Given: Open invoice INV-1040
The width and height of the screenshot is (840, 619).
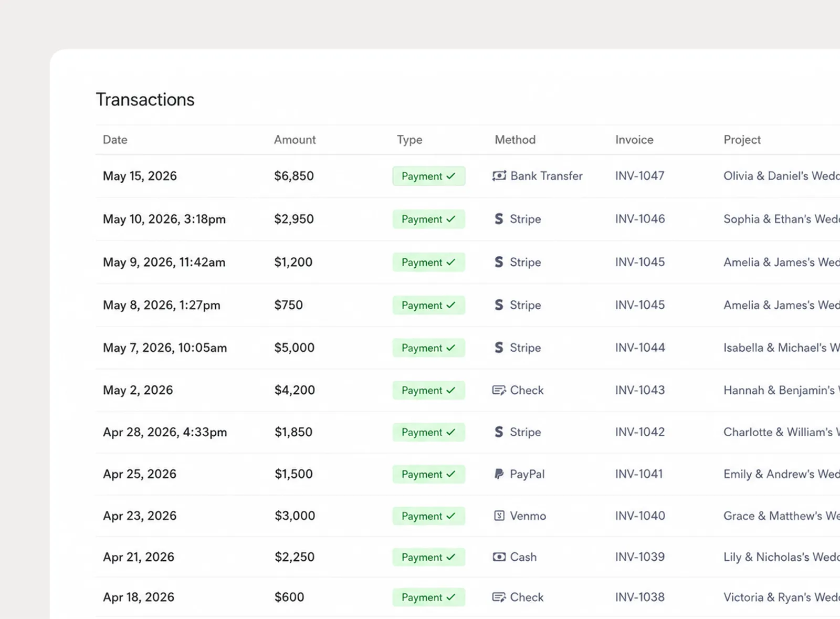Looking at the screenshot, I should coord(640,516).
